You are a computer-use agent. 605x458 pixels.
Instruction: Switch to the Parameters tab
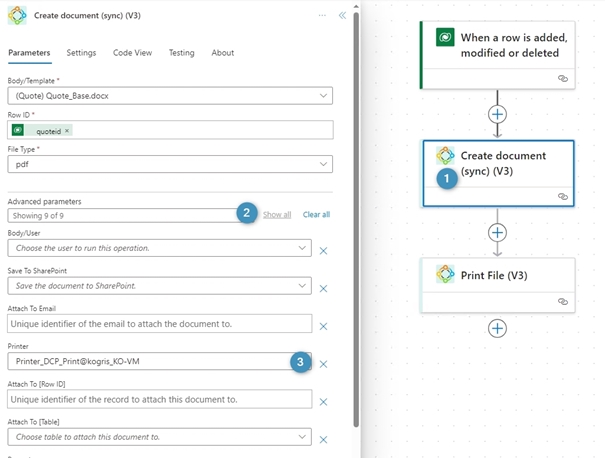[x=29, y=53]
